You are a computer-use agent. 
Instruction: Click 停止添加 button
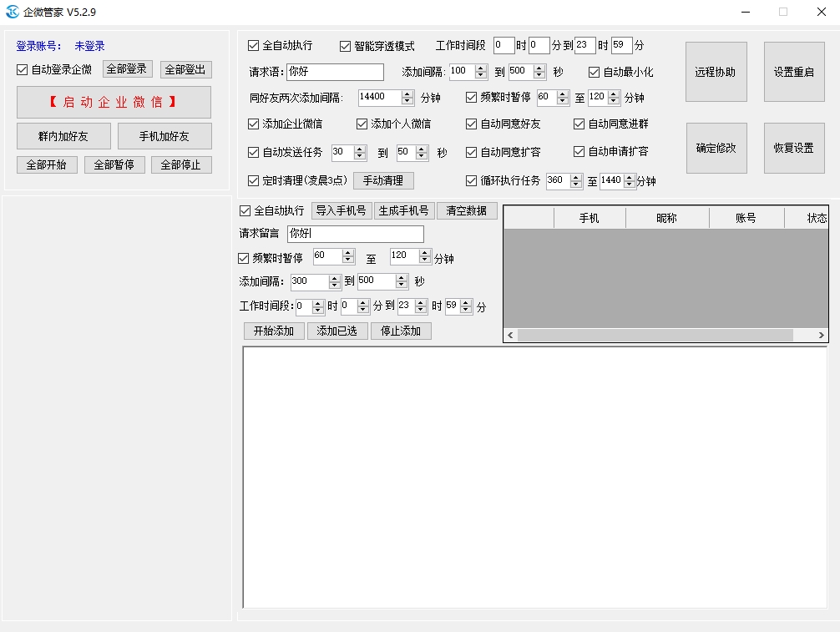coord(401,331)
